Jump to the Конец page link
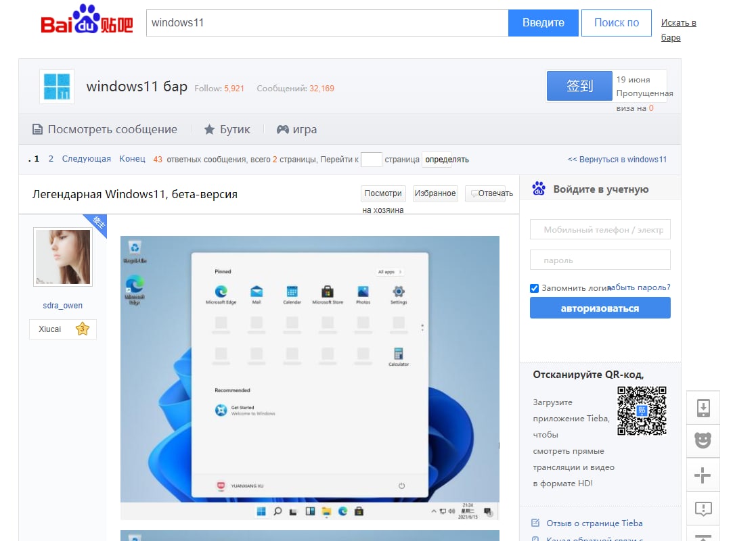 click(x=132, y=159)
